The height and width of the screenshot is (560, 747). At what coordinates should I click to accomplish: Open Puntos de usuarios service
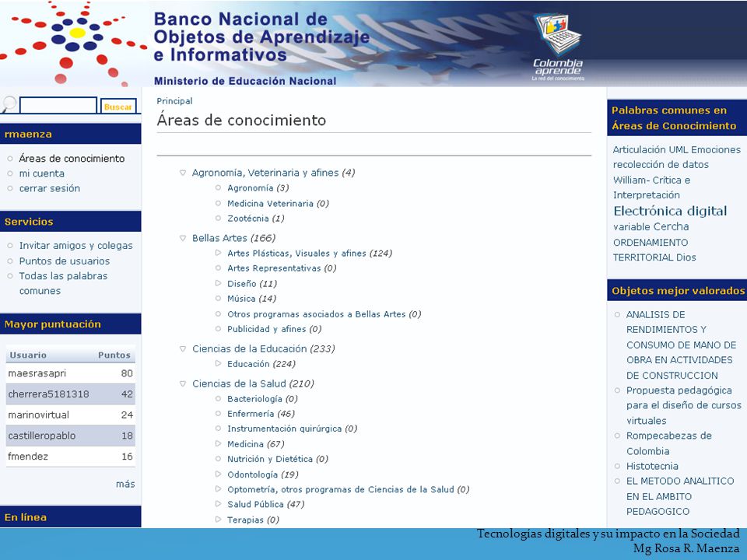click(65, 261)
